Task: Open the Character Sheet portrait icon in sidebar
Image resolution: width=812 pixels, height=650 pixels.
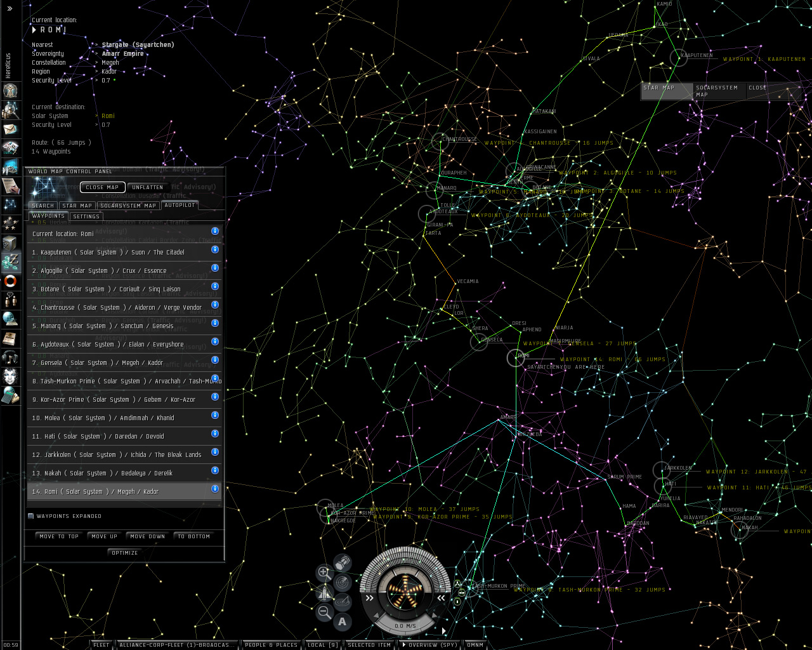Action: [x=10, y=90]
